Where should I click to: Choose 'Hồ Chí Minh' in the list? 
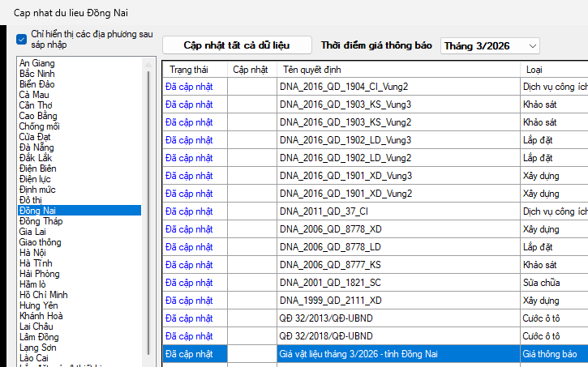click(x=44, y=295)
